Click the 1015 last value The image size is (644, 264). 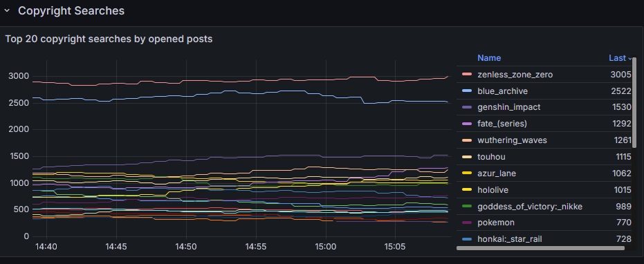click(622, 189)
